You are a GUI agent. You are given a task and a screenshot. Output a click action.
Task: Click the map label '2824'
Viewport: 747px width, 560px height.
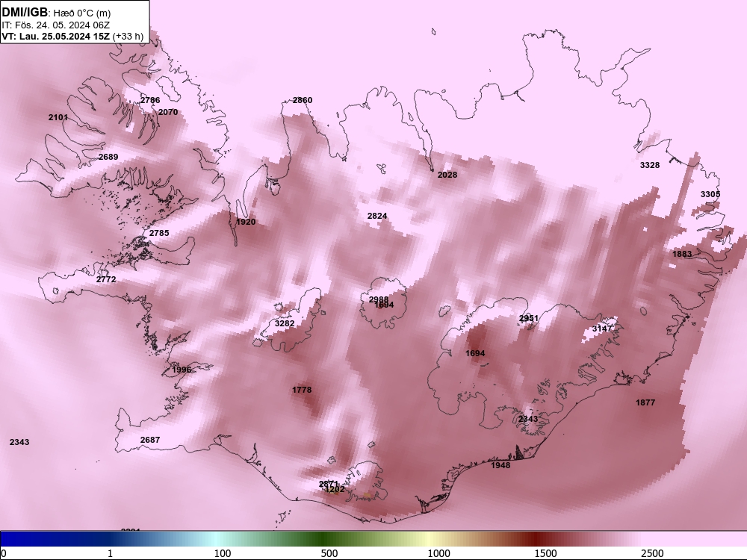[x=377, y=216]
